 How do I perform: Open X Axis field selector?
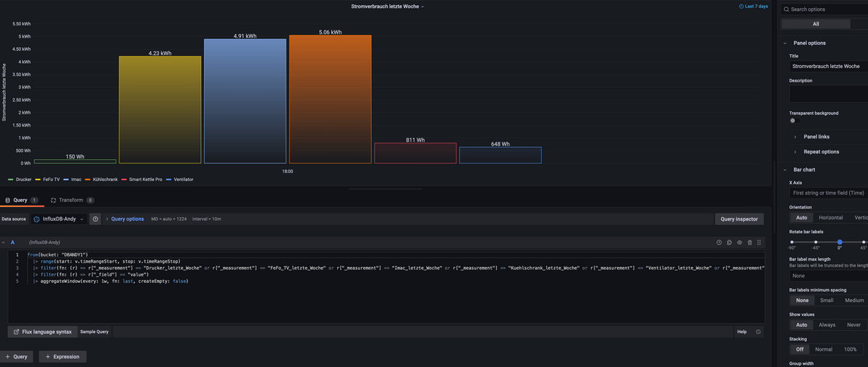point(829,193)
